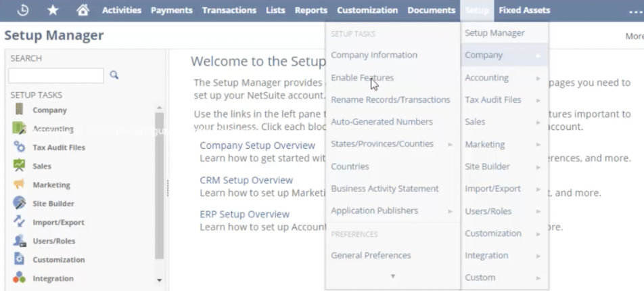Image resolution: width=644 pixels, height=291 pixels.
Task: Open the CRM Setup Overview link
Action: pos(246,181)
